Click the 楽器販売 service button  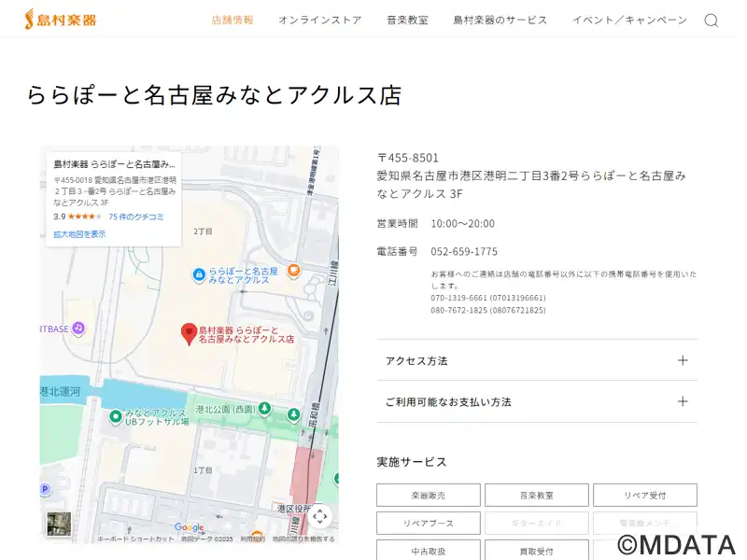(429, 496)
